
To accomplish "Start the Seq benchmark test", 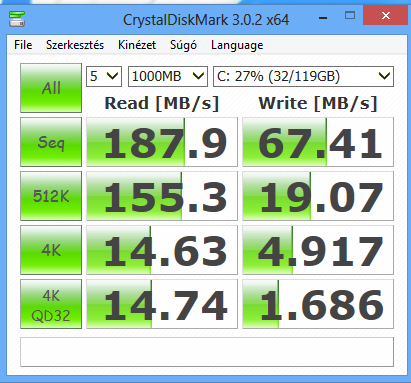I will (x=51, y=142).
